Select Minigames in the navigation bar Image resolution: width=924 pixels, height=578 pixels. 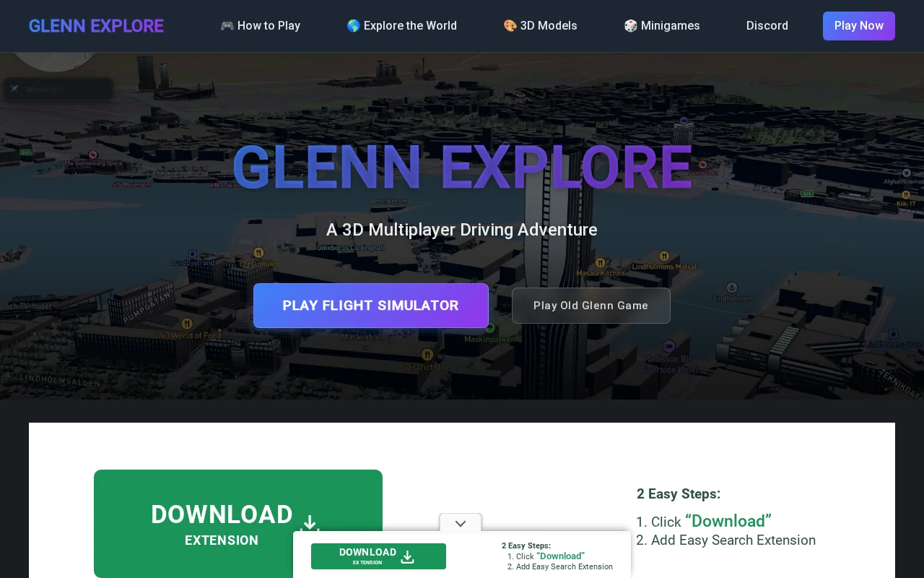(x=662, y=26)
